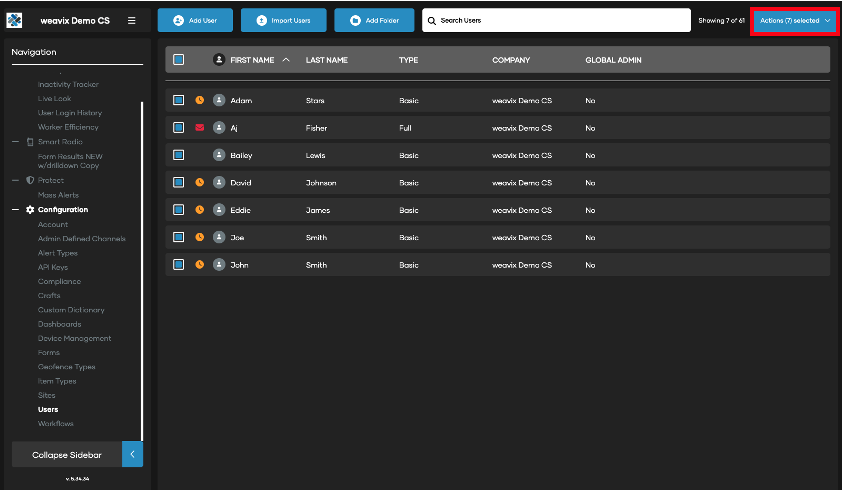The image size is (842, 490).
Task: Click the Import Users button
Action: point(284,20)
